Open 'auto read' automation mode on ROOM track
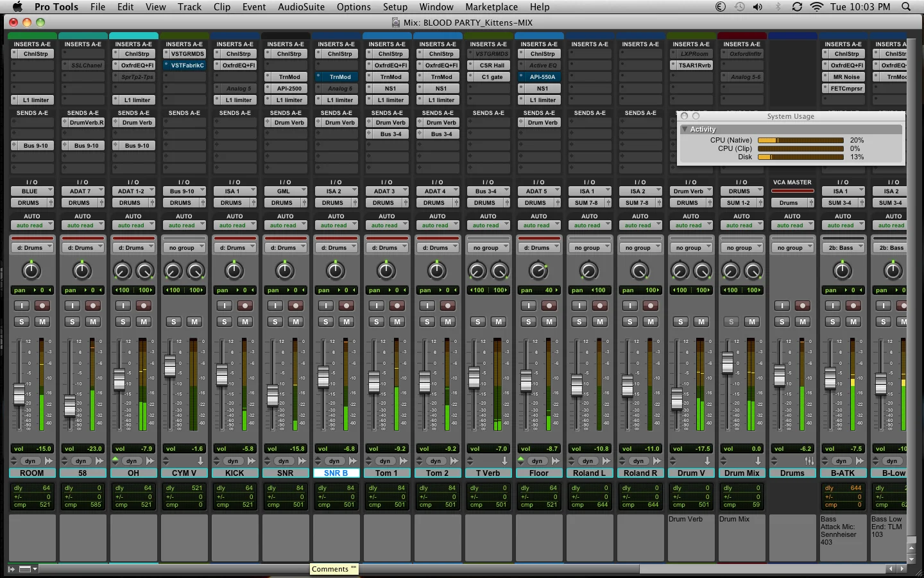 point(31,225)
